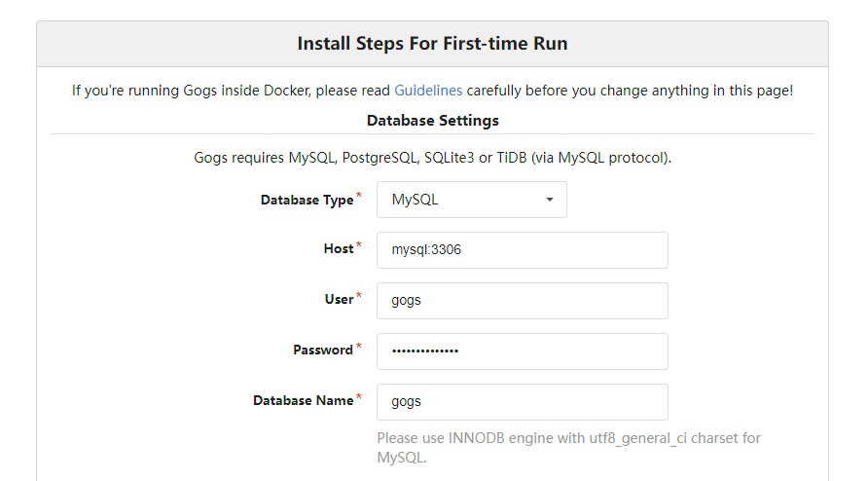868x481 pixels.
Task: Click the Database Type label
Action: (x=307, y=200)
